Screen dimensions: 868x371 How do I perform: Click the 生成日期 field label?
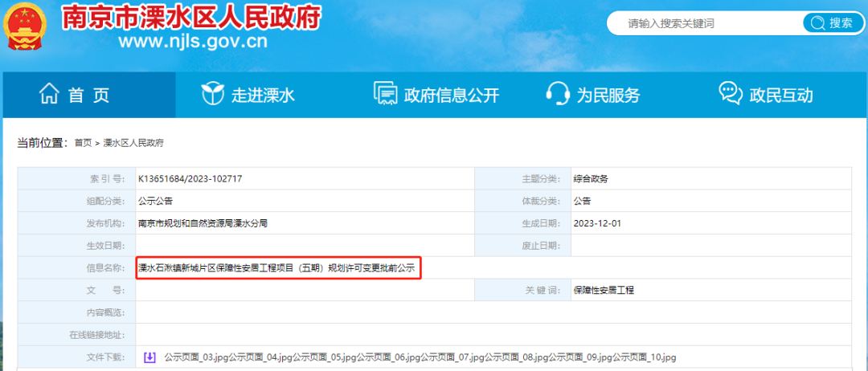pyautogui.click(x=542, y=223)
